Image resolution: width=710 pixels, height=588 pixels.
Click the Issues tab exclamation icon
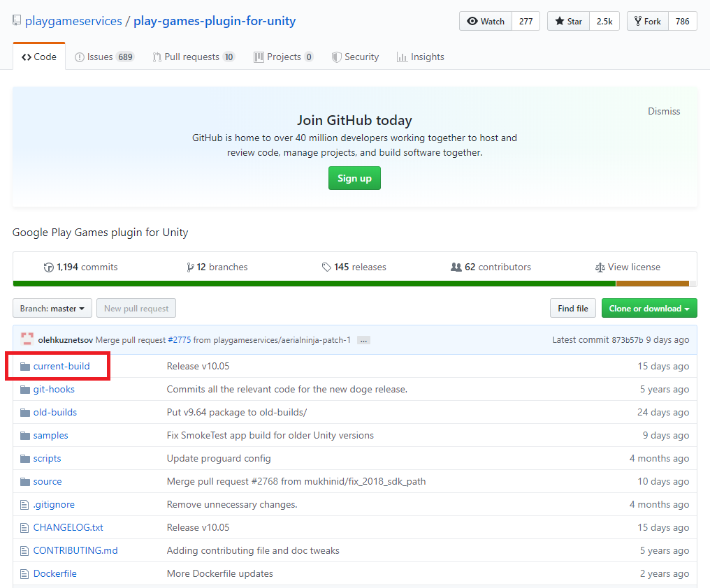point(79,57)
